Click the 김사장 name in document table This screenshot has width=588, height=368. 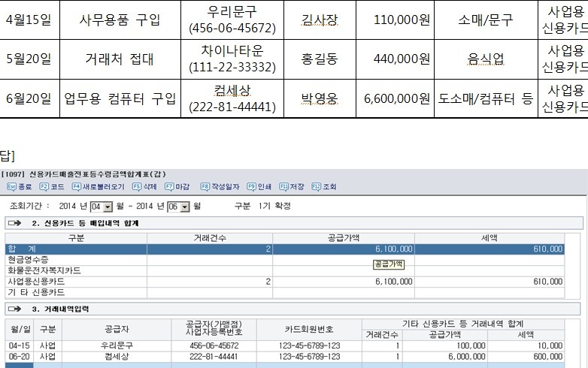[320, 20]
